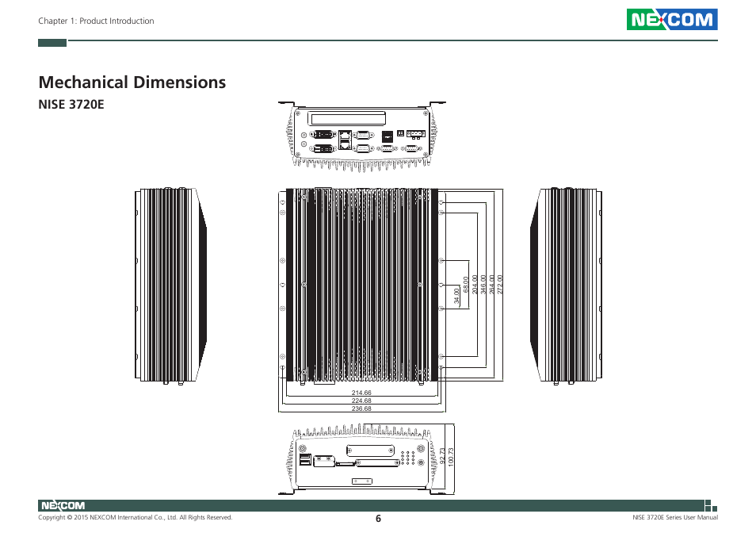Image resolution: width=756 pixels, height=533 pixels.
Task: Select the 'NISE 3720E' subheading
Action: (71, 104)
